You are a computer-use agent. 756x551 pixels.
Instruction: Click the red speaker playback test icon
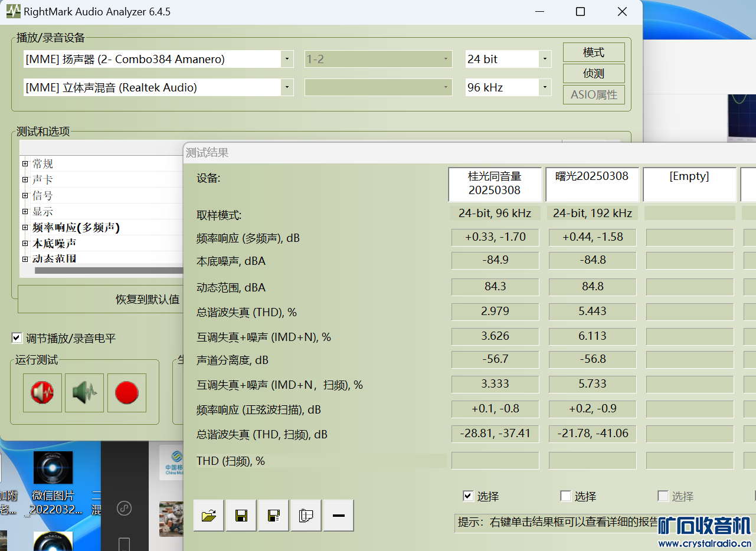[x=42, y=392]
